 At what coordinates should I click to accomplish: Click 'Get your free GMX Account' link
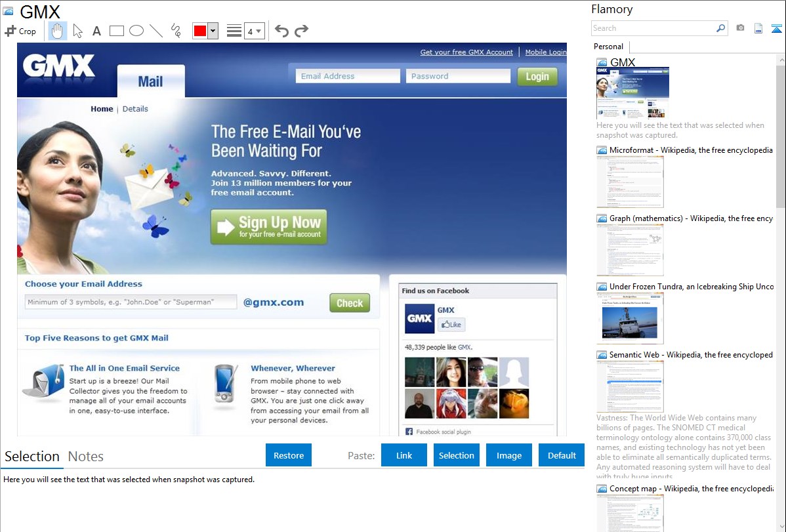click(466, 52)
